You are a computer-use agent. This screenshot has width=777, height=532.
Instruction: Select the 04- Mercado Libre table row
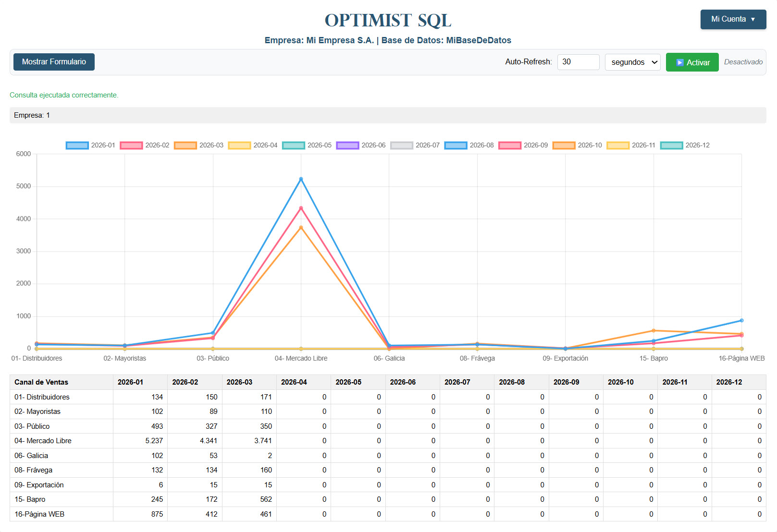click(43, 441)
